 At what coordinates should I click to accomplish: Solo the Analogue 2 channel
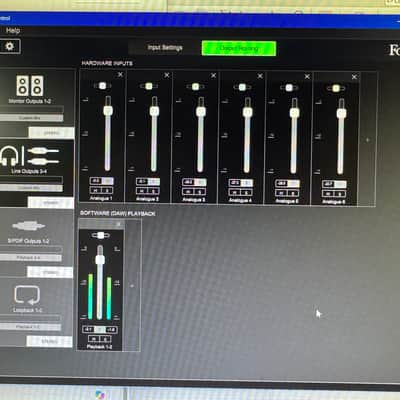154,191
